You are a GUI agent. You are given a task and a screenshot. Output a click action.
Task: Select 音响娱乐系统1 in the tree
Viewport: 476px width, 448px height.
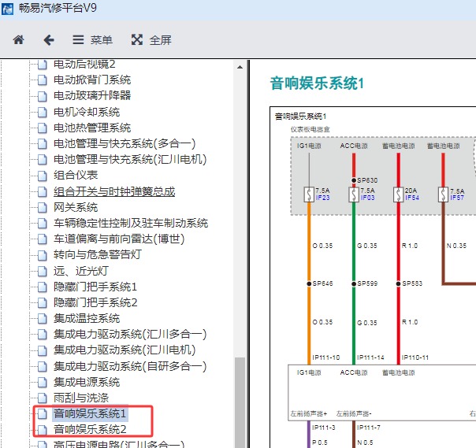point(90,413)
